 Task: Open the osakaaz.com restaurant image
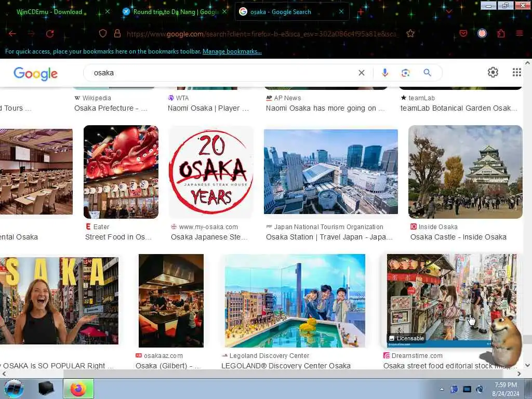[171, 301]
